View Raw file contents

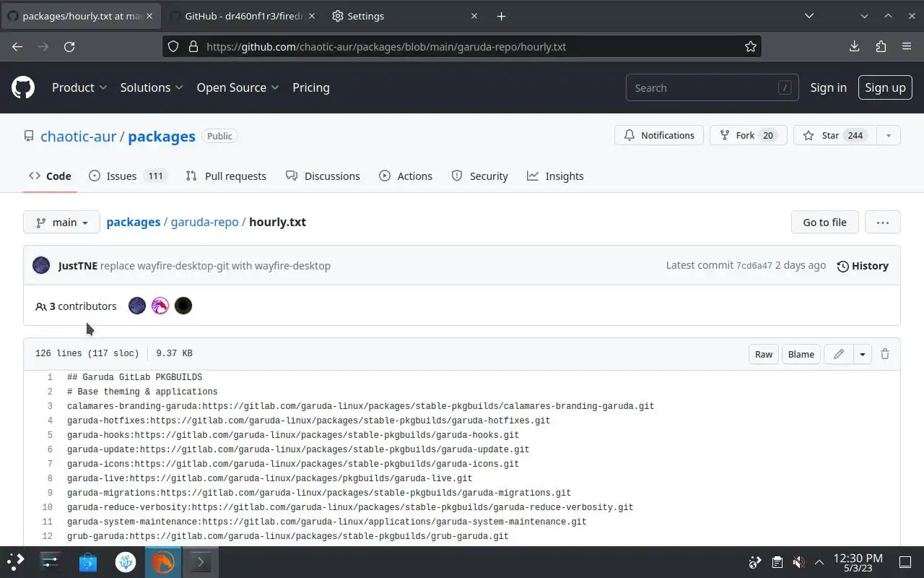[x=764, y=354]
